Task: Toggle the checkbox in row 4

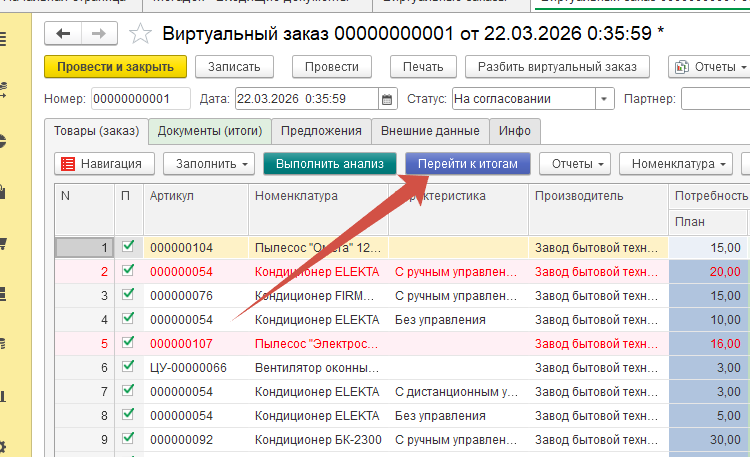Action: (x=128, y=318)
